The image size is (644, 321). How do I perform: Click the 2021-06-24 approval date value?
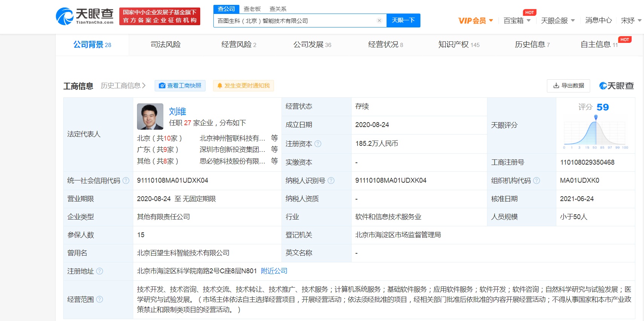(577, 199)
